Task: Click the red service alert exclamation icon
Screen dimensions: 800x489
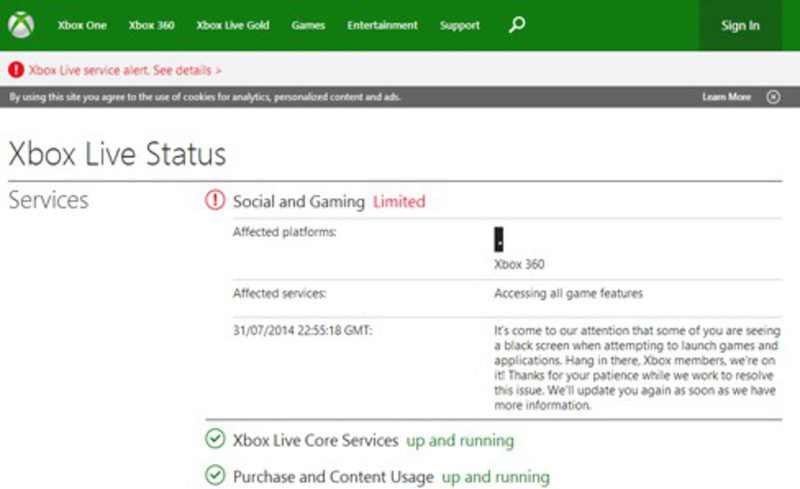Action: (x=16, y=69)
